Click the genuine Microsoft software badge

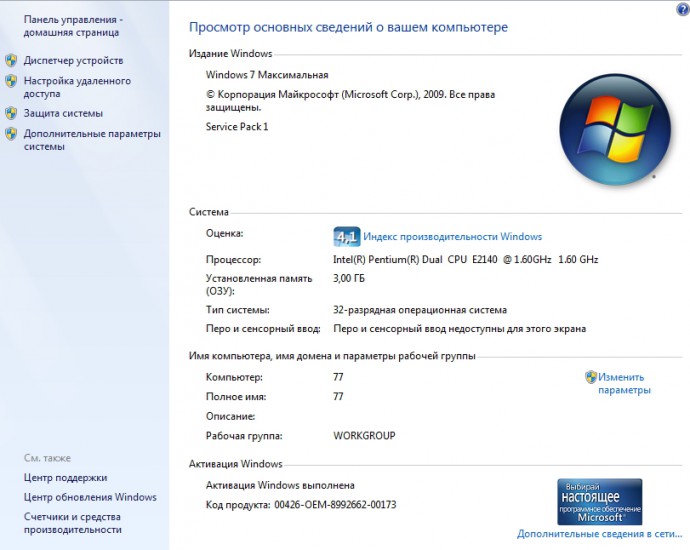(600, 502)
